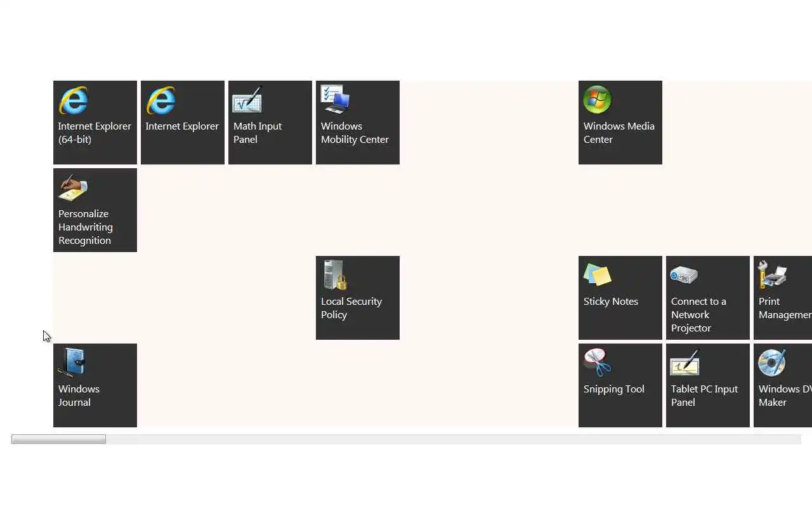
Task: Click the "Personalize Handwriting Recognition" label text
Action: pos(86,227)
